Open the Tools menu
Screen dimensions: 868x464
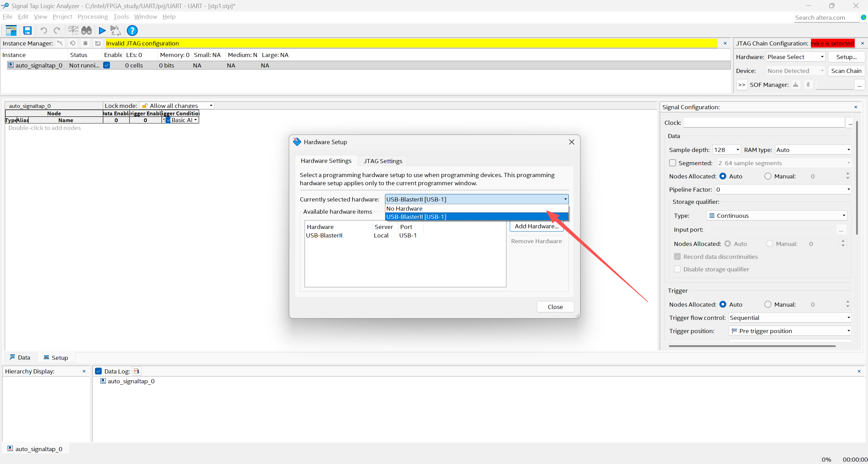121,17
